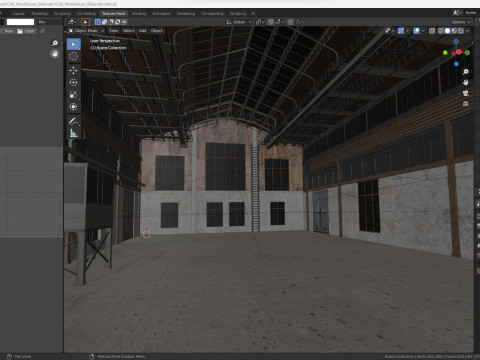Viewport: 480px width, 360px height.
Task: Switch to rendered viewport shading
Action: 461,31
